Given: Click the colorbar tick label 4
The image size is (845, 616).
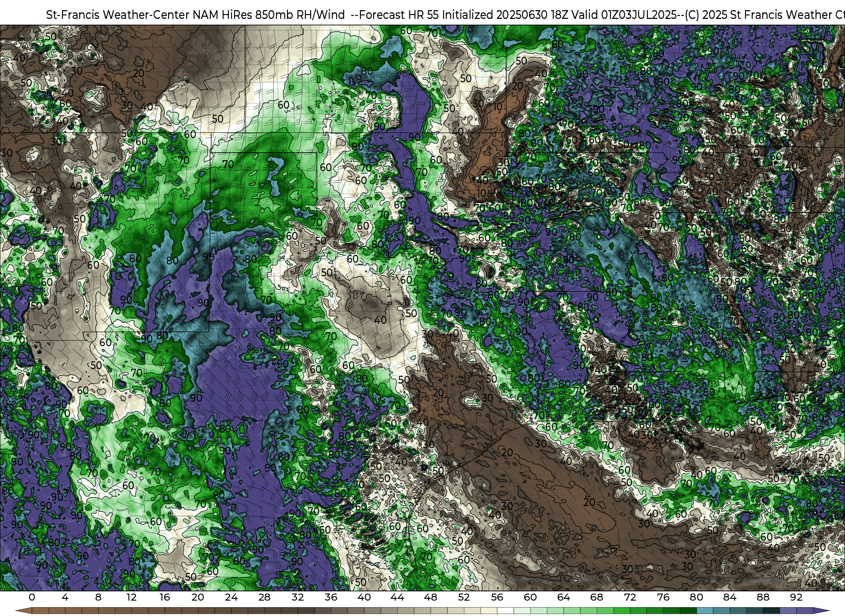Looking at the screenshot, I should pos(65,597).
